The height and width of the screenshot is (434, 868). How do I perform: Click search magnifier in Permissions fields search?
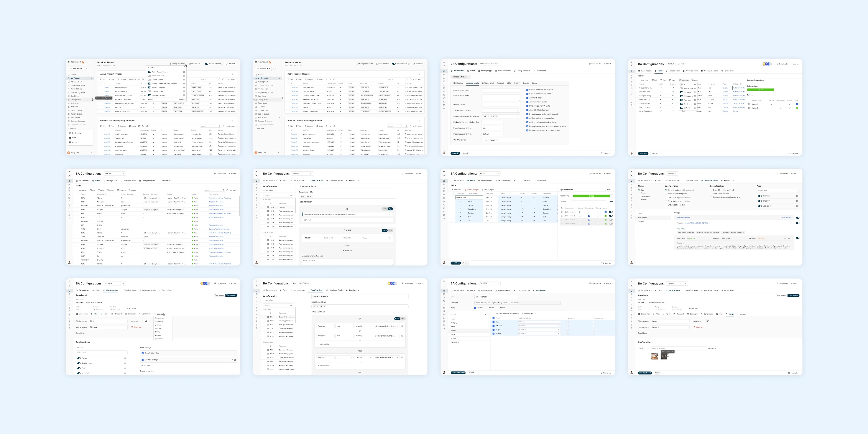486,315
